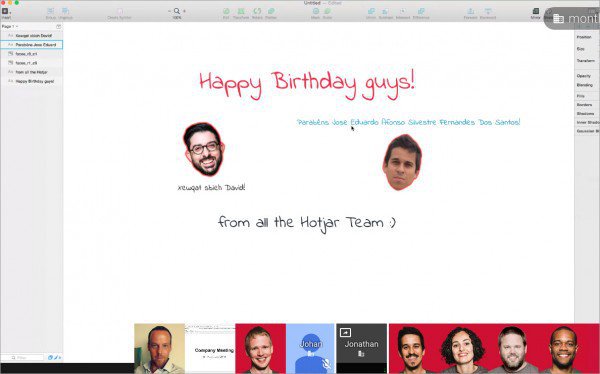Zoom out with the minus button

tap(169, 11)
